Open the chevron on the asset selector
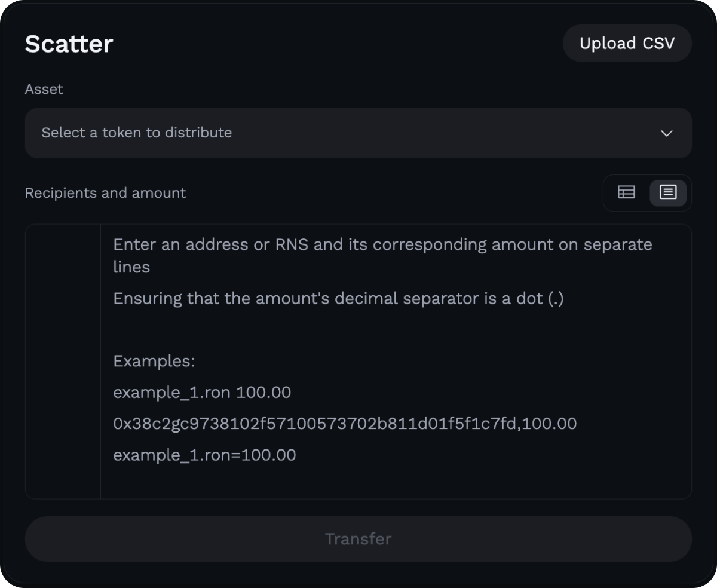The width and height of the screenshot is (717, 588). [667, 134]
